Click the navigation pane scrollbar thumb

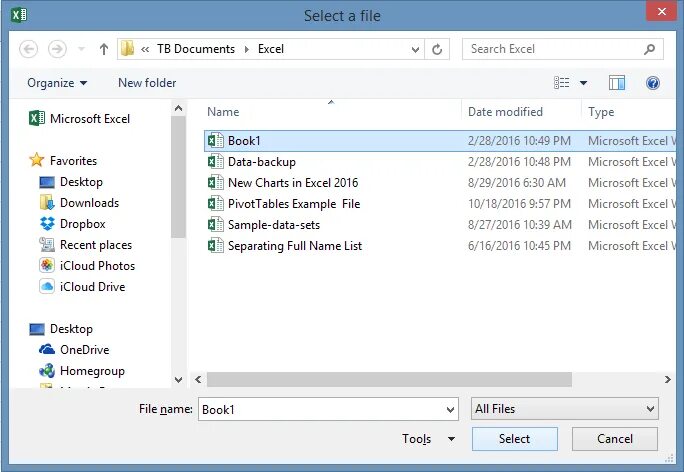point(178,177)
